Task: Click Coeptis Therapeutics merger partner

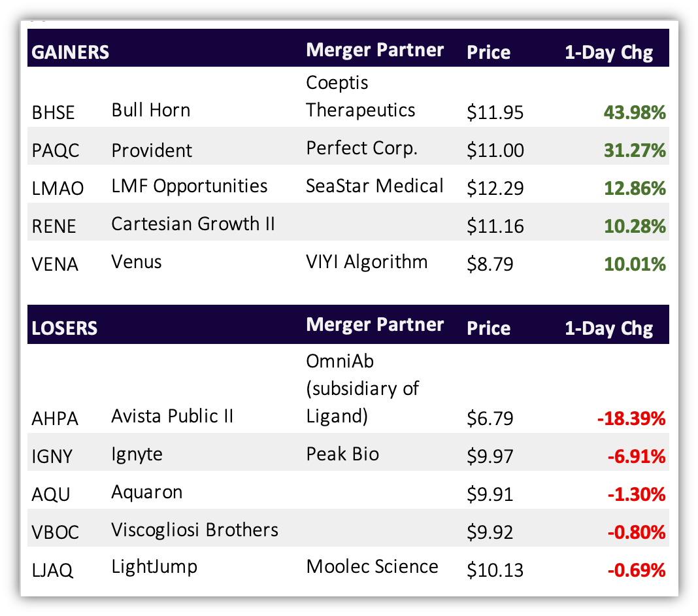Action: (360, 96)
